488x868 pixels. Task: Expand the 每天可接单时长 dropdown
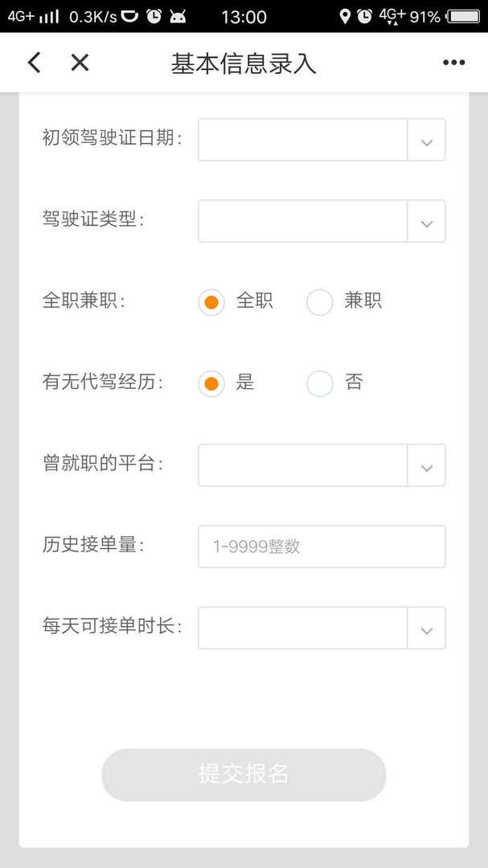pos(322,628)
